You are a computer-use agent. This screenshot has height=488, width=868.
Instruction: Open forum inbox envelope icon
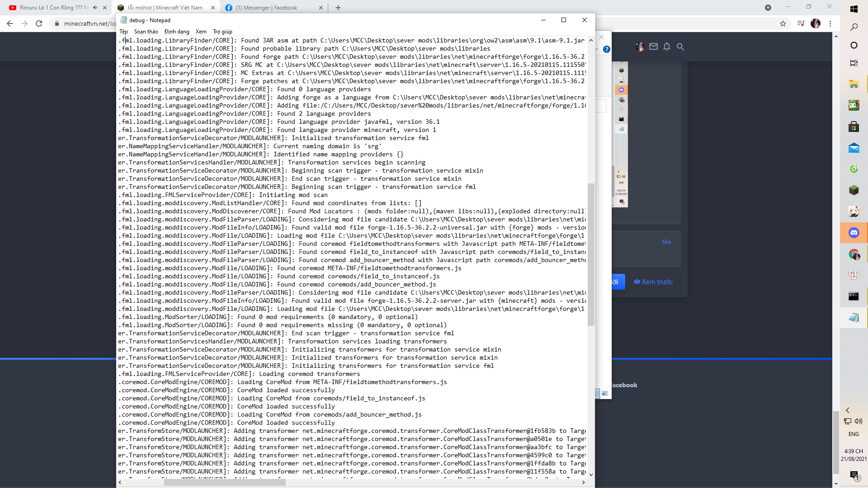tap(653, 47)
